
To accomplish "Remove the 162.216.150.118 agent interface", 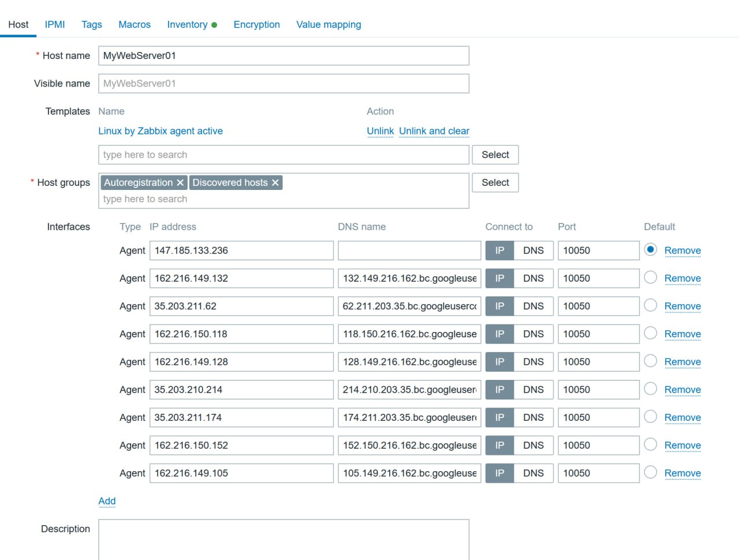I will 682,334.
